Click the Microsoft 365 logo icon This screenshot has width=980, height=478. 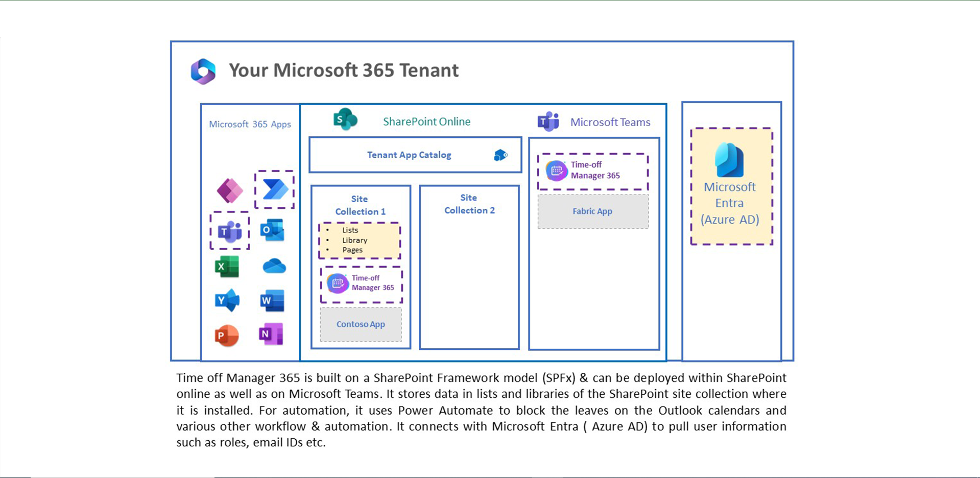point(203,71)
